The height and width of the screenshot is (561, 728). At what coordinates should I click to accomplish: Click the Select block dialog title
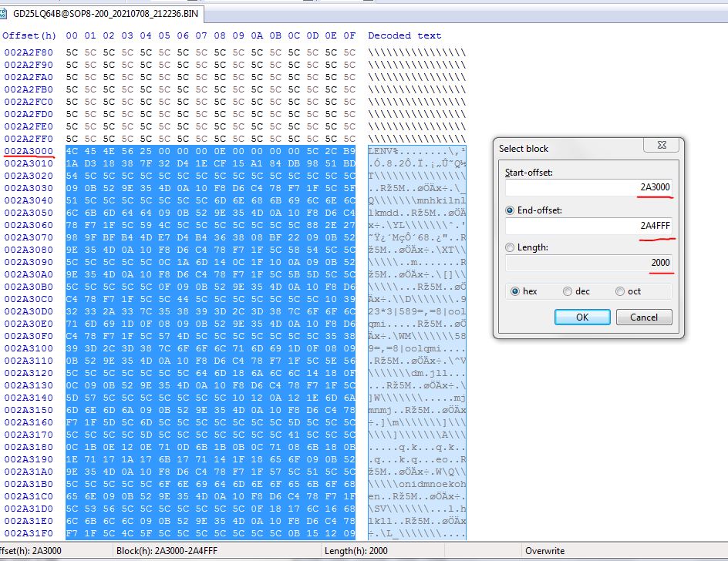coord(523,149)
